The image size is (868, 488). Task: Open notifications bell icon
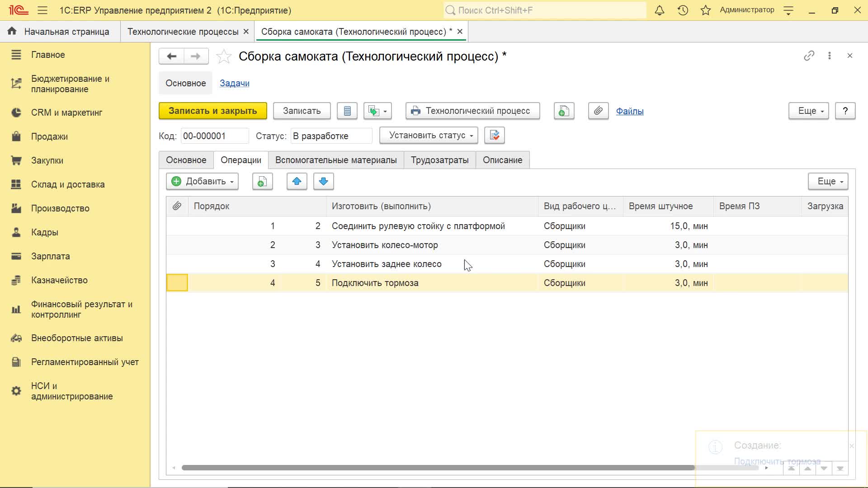click(660, 10)
